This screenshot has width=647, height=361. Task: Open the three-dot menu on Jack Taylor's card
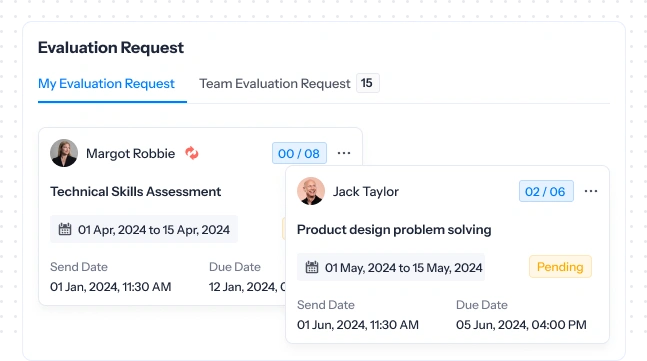click(x=591, y=191)
